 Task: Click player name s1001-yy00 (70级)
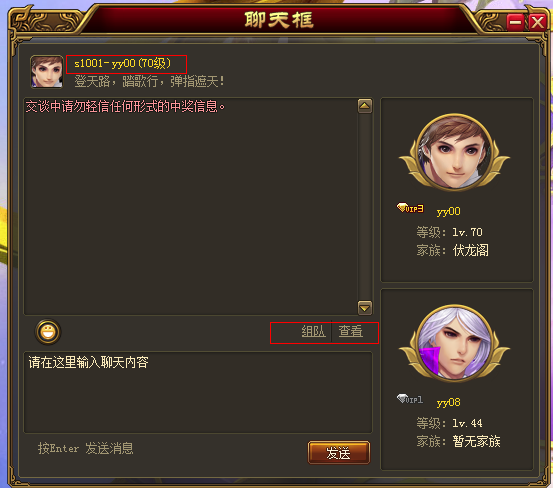point(122,64)
